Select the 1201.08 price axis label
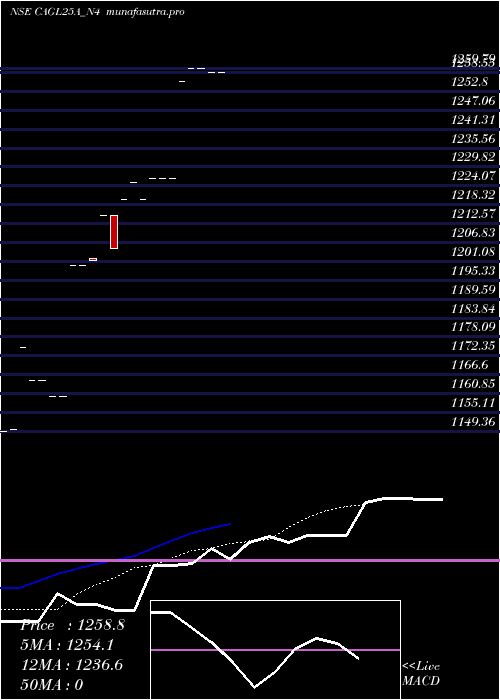 point(474,251)
